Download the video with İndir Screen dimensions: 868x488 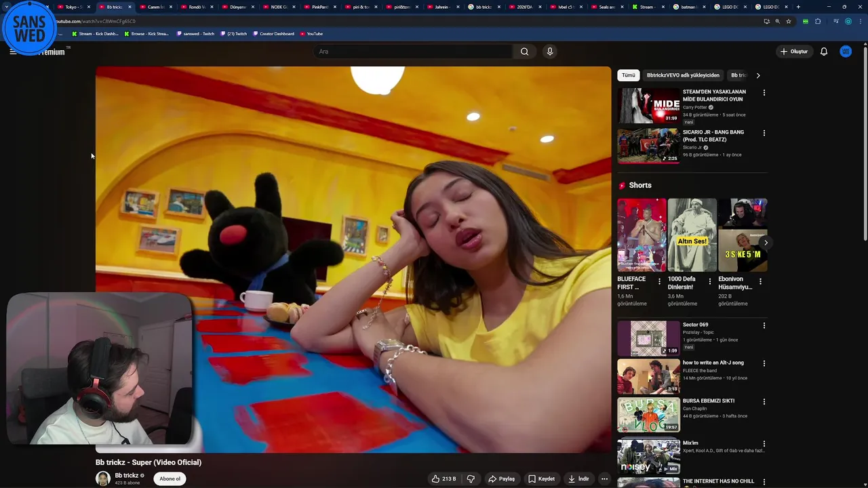click(x=579, y=479)
